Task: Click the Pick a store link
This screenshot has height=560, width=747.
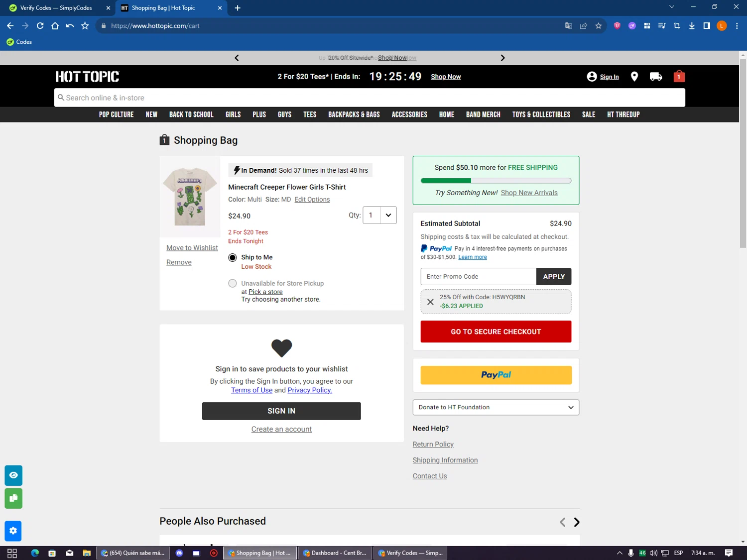Action: [265, 292]
